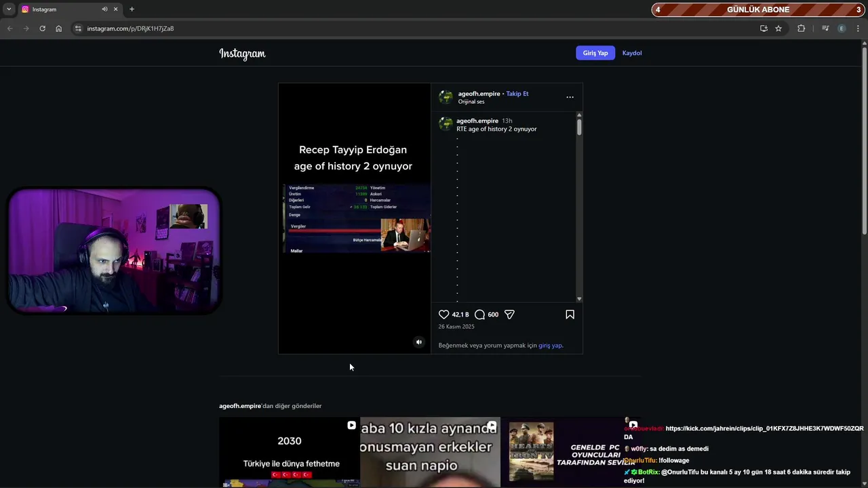Toggle the video sound speaker button
The image size is (868, 488).
[418, 342]
